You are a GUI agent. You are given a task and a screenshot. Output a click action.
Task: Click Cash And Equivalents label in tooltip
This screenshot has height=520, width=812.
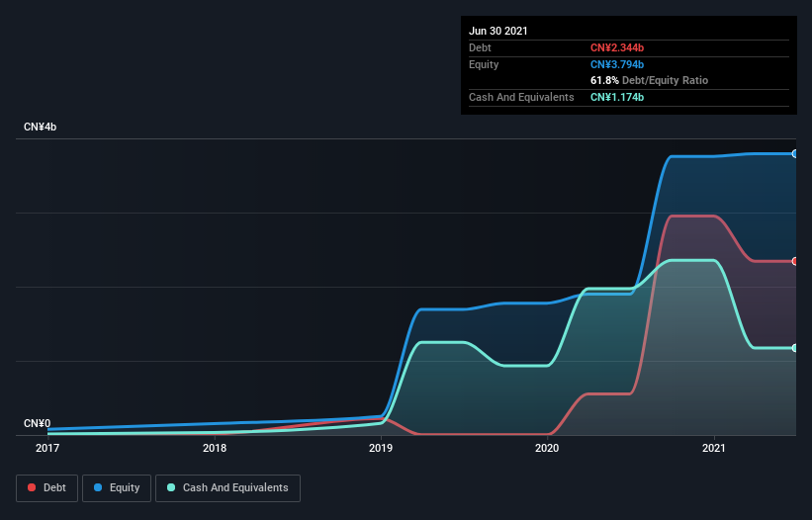point(521,97)
